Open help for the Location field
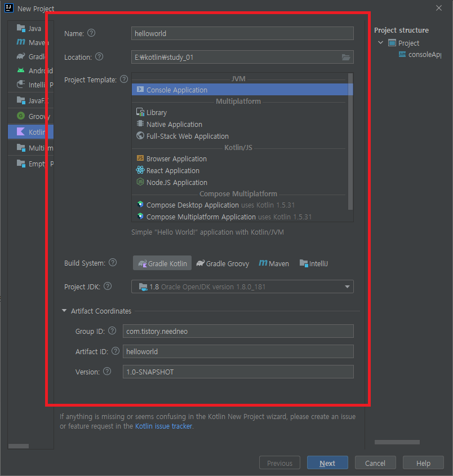Viewport: 453px width, 476px height. click(99, 57)
